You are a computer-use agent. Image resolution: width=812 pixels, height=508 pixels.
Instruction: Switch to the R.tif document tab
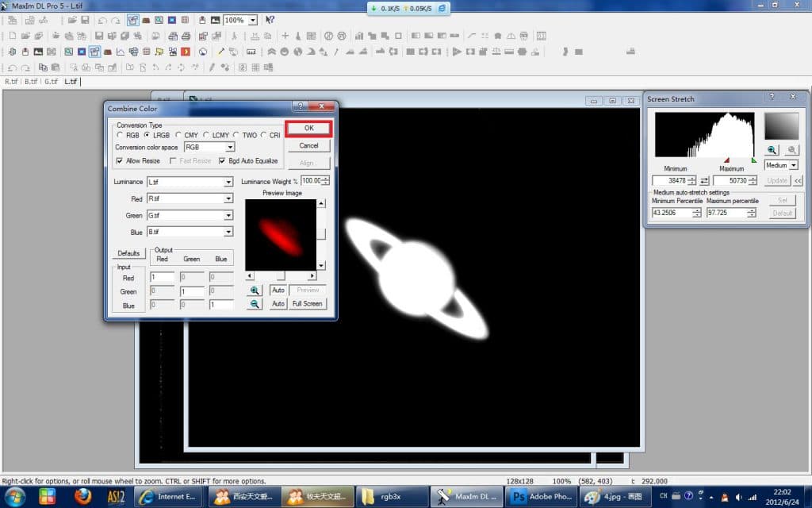(11, 82)
